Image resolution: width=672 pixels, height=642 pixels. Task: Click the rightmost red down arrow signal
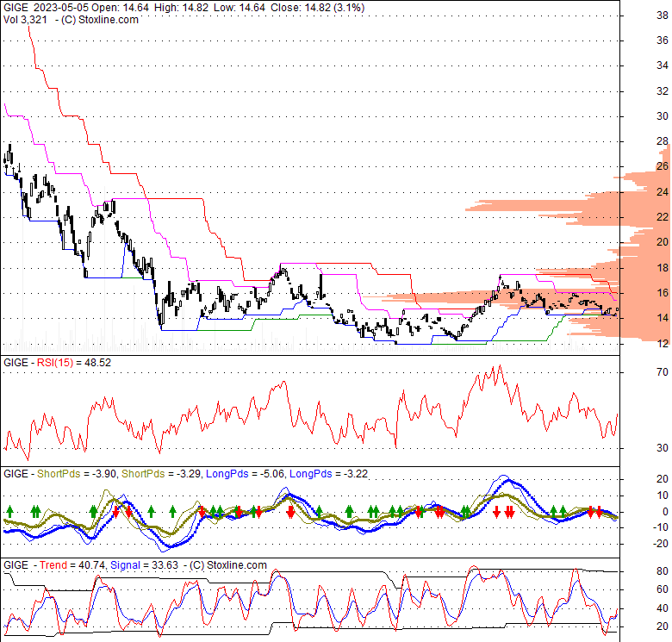600,512
